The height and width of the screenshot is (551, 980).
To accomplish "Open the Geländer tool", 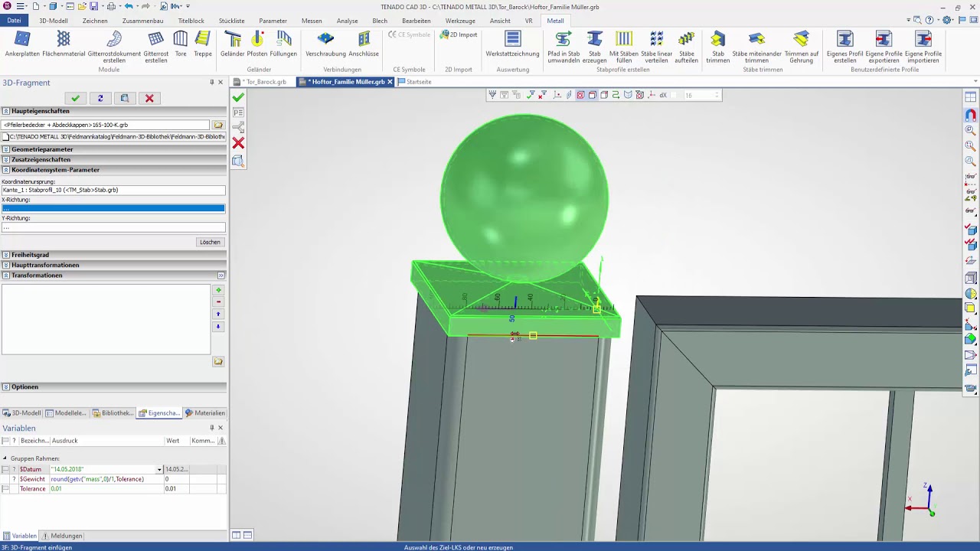I will [233, 44].
